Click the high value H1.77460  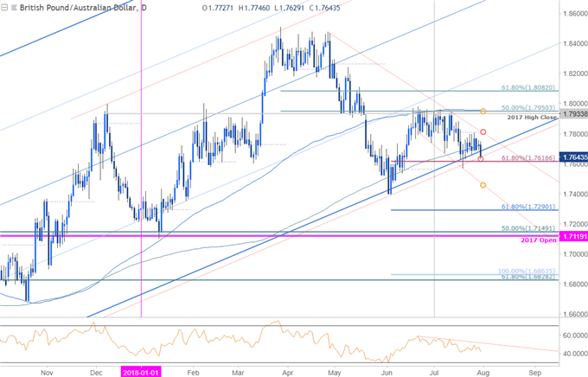coord(254,8)
